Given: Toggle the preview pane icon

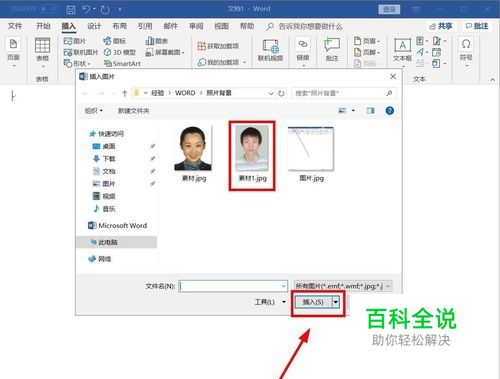Looking at the screenshot, I should (370, 110).
